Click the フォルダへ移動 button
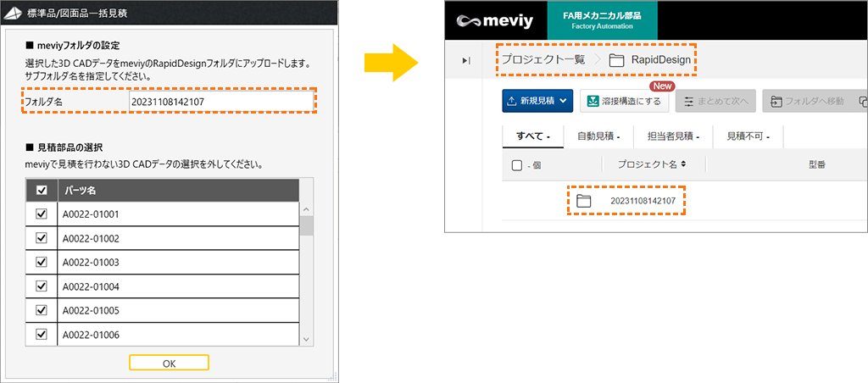This screenshot has width=868, height=383. 807,102
